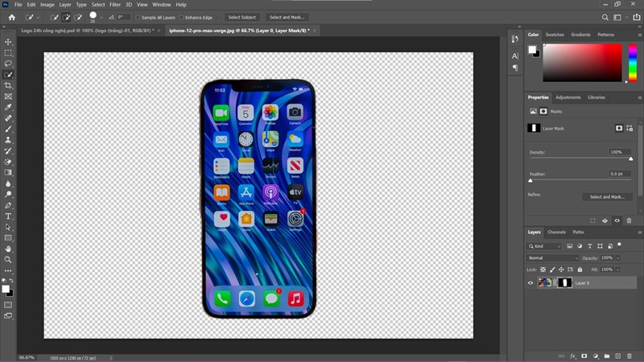Image resolution: width=644 pixels, height=362 pixels.
Task: Open the Kind filter dropdown
Action: click(x=545, y=246)
